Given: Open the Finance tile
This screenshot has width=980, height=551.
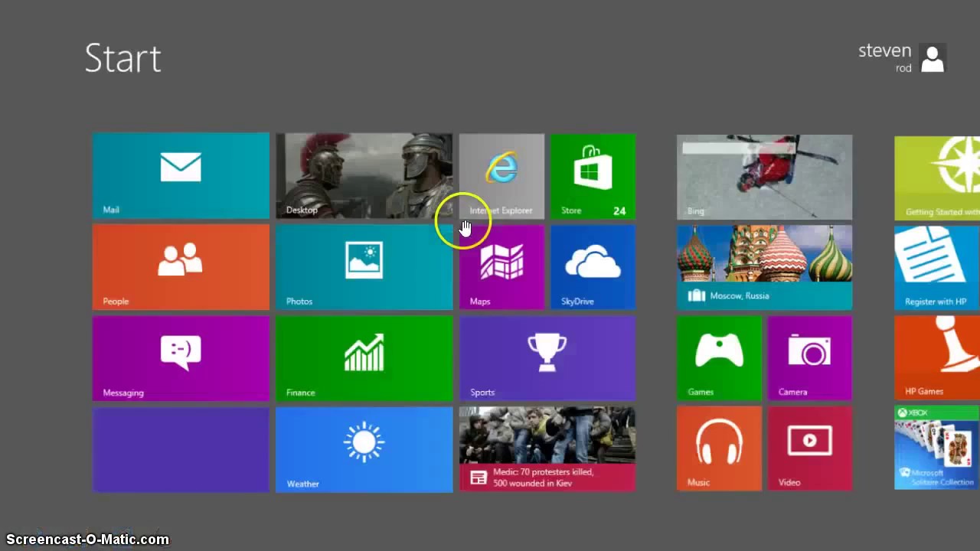Looking at the screenshot, I should click(364, 358).
